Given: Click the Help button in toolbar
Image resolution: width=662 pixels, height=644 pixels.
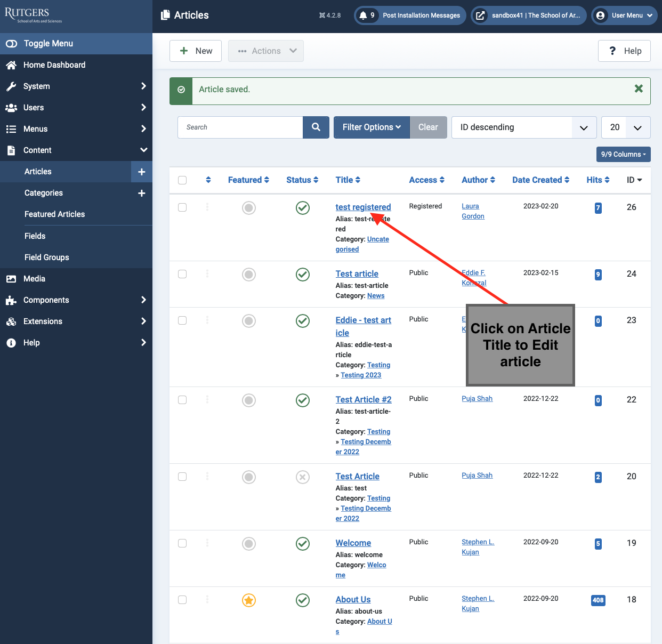Looking at the screenshot, I should pos(624,51).
